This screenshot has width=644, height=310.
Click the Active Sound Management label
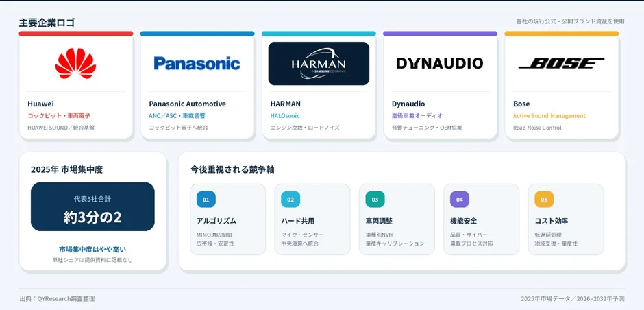click(549, 115)
